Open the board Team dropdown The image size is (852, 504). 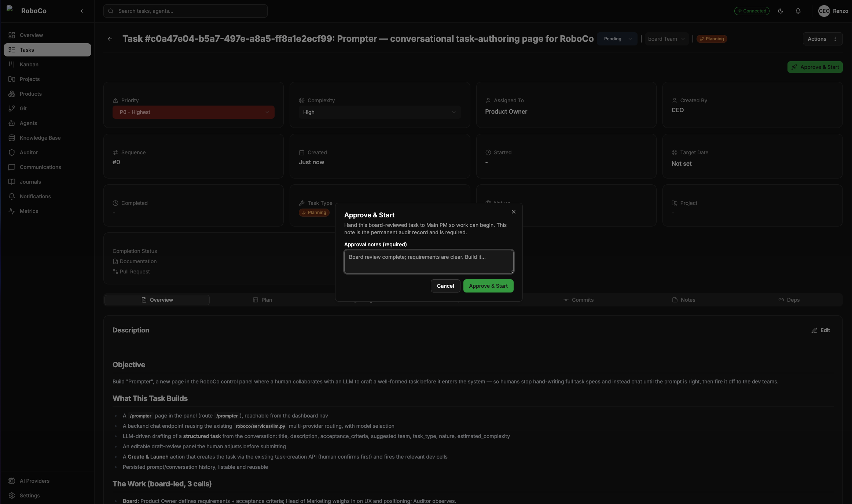point(666,39)
